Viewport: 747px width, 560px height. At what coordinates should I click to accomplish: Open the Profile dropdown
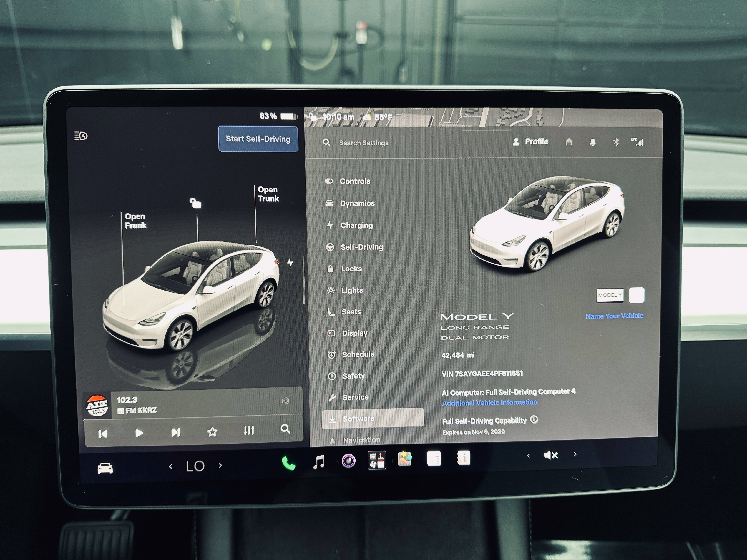click(530, 142)
